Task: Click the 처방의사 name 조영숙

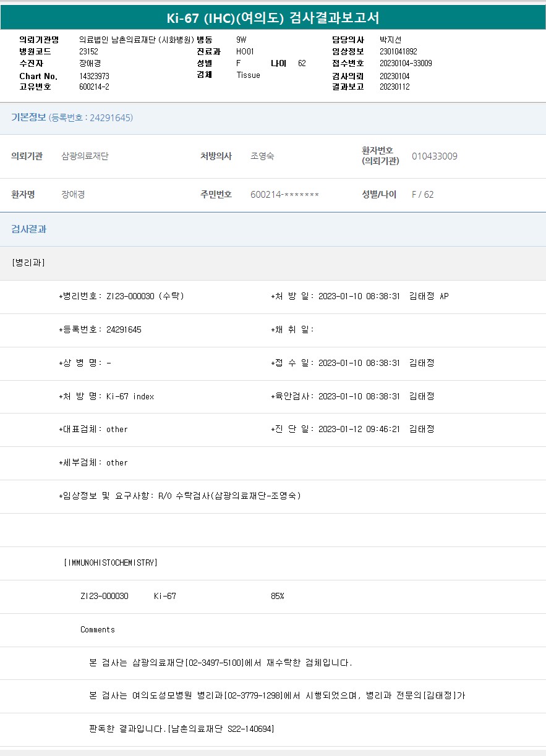Action: pyautogui.click(x=262, y=156)
